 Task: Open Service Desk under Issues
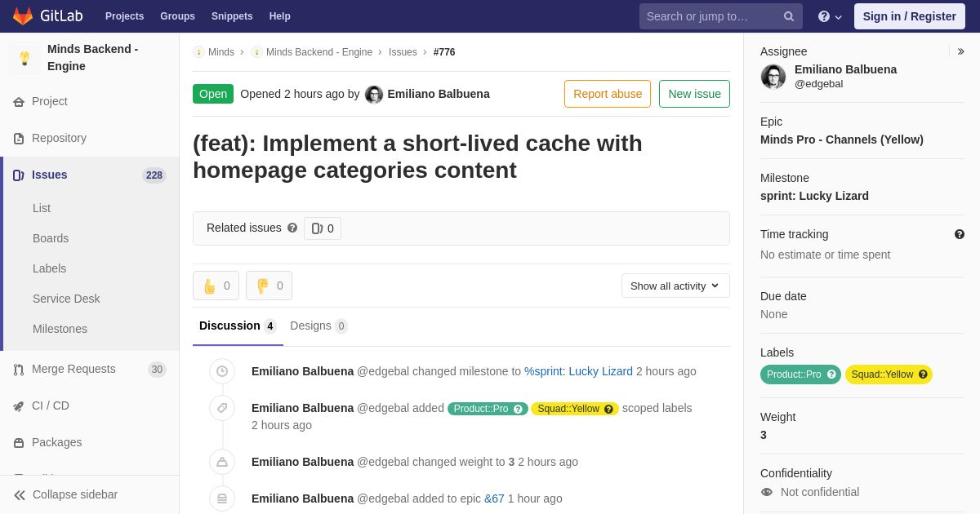(66, 299)
